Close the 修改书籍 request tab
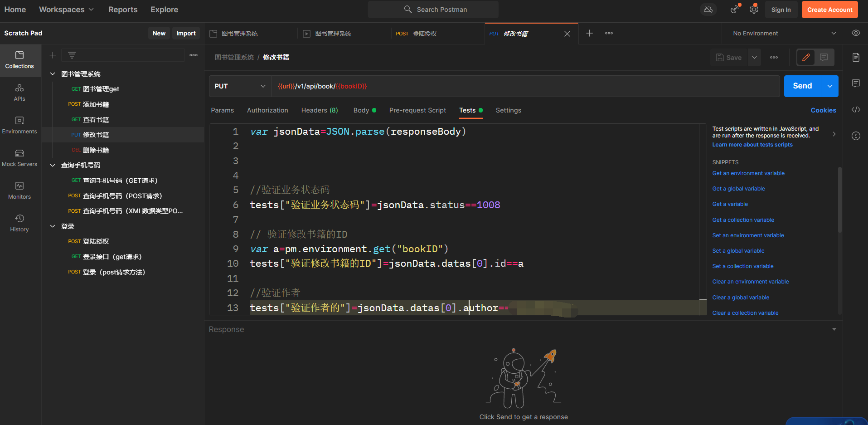This screenshot has width=868, height=425. point(567,34)
